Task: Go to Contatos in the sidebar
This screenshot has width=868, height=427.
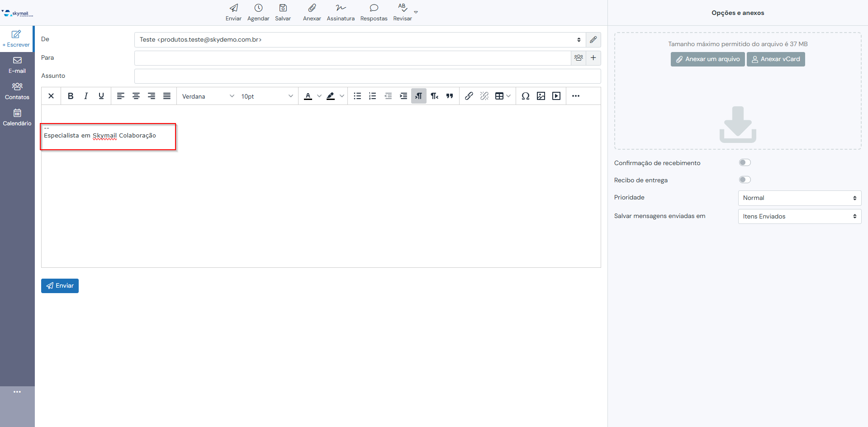Action: tap(17, 91)
